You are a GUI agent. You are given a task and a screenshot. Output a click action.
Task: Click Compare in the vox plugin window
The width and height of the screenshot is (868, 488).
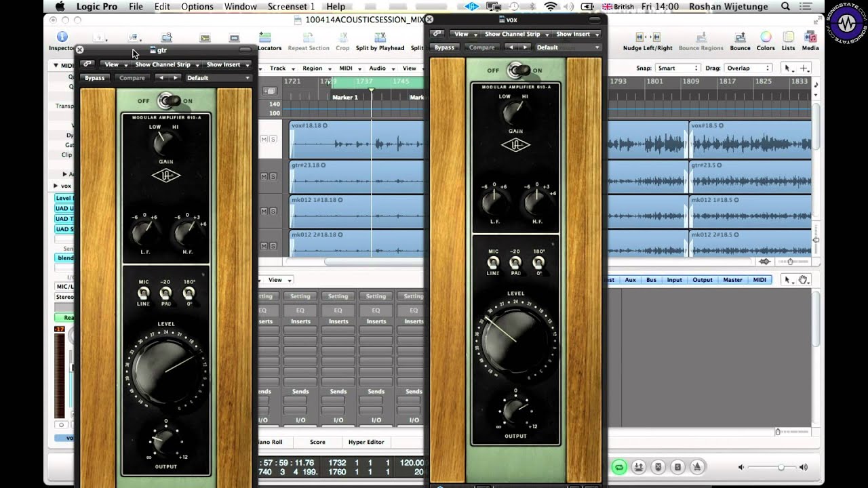pyautogui.click(x=482, y=47)
